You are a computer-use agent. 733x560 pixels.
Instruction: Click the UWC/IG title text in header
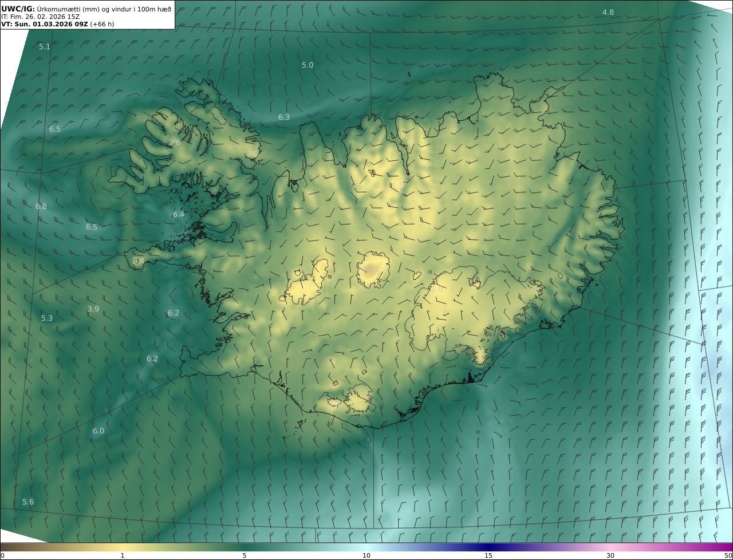click(x=18, y=9)
